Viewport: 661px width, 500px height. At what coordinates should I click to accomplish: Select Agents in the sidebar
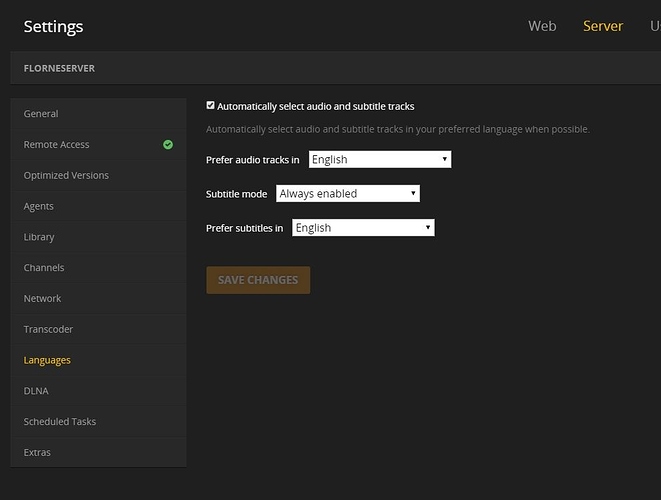pos(39,206)
